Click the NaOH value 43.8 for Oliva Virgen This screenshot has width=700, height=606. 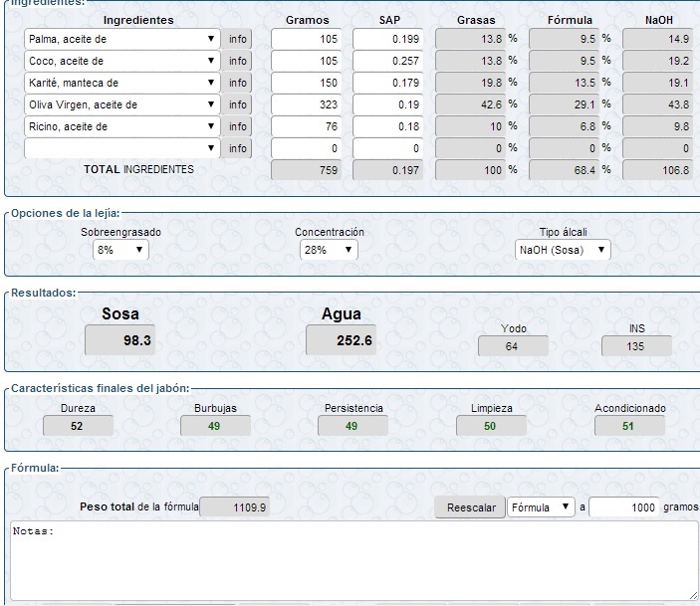pos(658,104)
